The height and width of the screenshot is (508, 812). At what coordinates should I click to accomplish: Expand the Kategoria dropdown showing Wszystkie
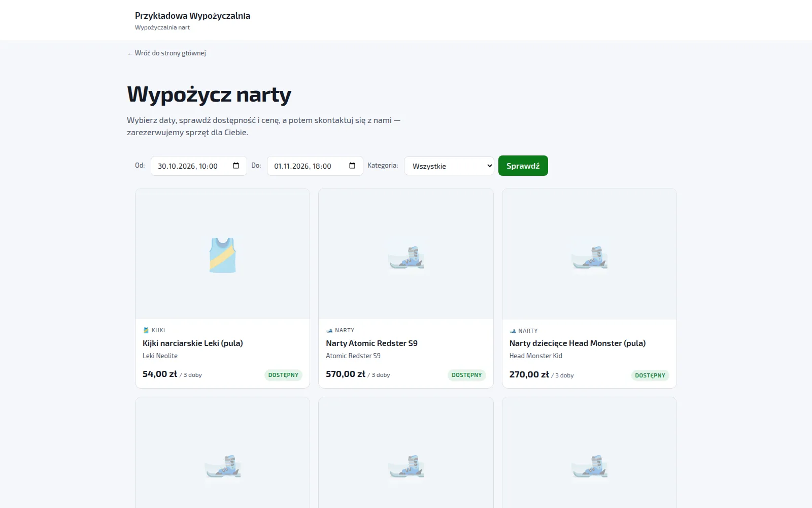tap(449, 166)
